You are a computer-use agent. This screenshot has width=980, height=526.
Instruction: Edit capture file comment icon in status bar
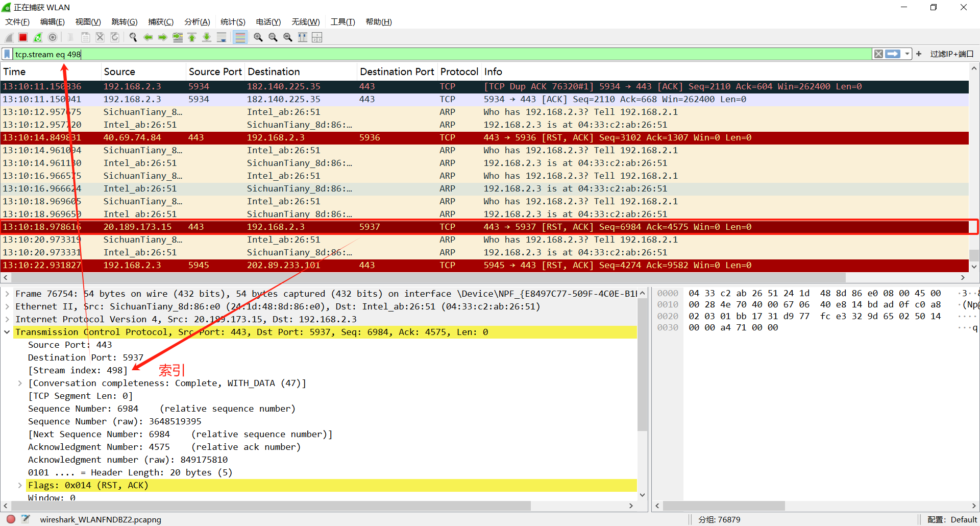[26, 519]
